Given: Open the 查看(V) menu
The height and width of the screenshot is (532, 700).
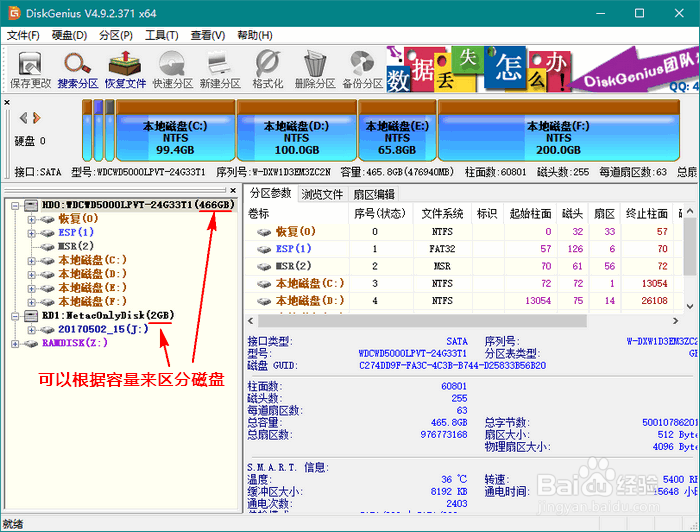Looking at the screenshot, I should coord(208,35).
